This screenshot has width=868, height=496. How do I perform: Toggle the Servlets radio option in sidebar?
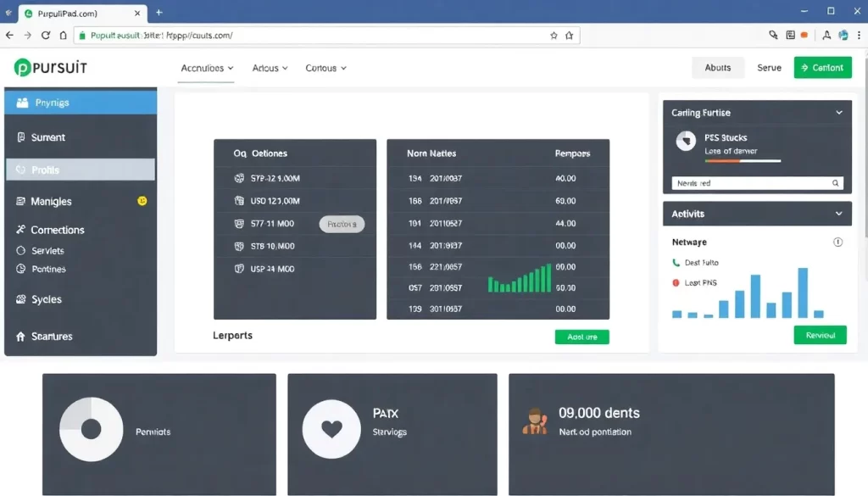click(x=21, y=251)
